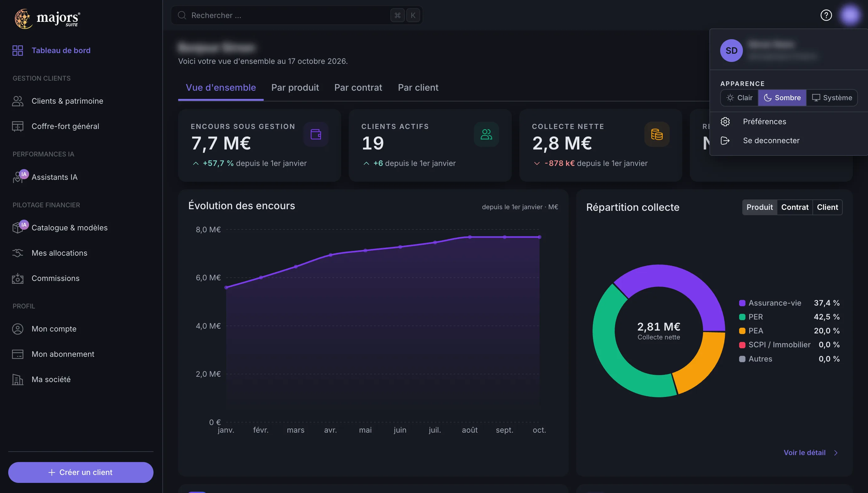Image resolution: width=868 pixels, height=493 pixels.
Task: Open the Tableau de bord grid icon
Action: 18,51
